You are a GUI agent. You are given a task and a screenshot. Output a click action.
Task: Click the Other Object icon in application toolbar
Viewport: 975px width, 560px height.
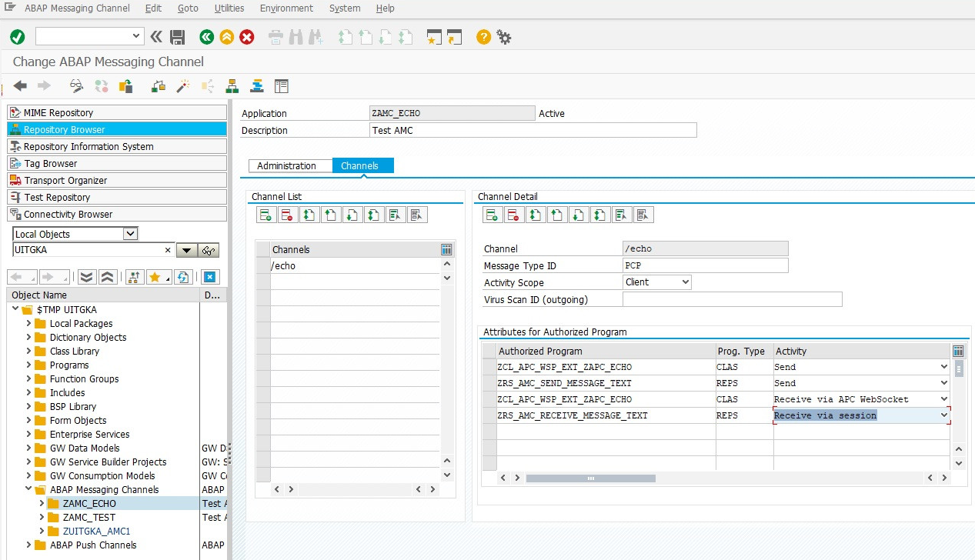[125, 85]
